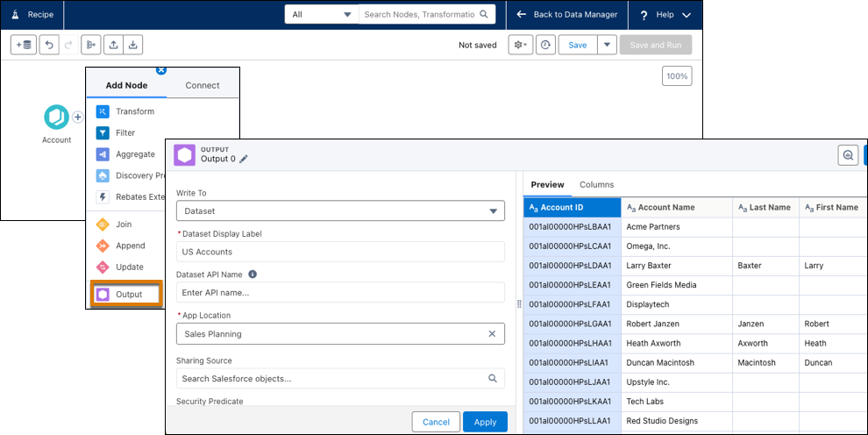Click the download recipe icon
Screen dimensions: 868x435
pos(133,45)
